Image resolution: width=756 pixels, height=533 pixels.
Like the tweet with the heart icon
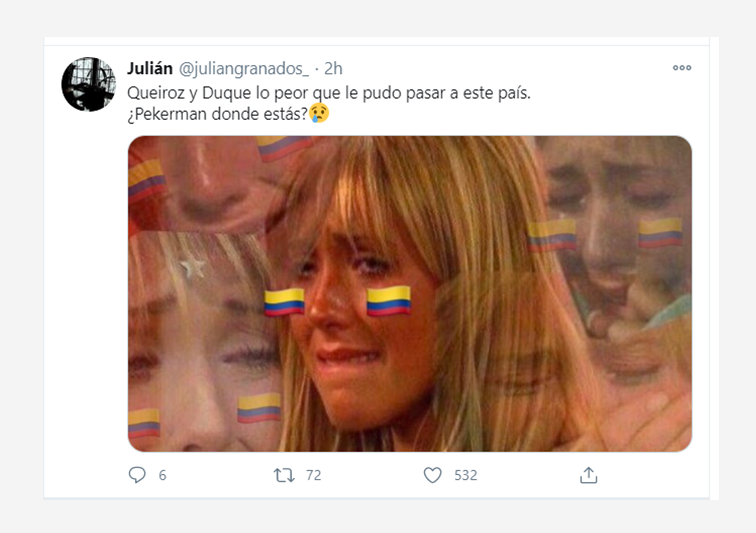click(x=432, y=475)
